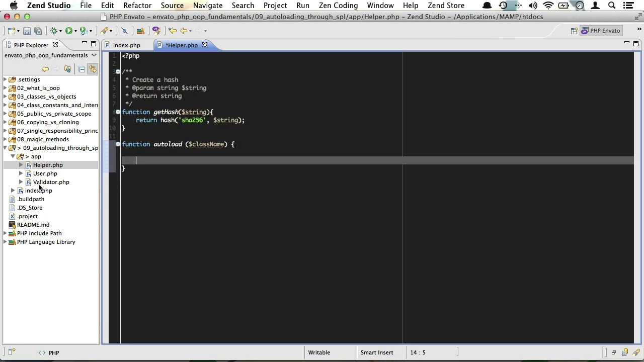The width and height of the screenshot is (644, 362).
Task: Click the New file toolbar icon
Action: [x=11, y=31]
